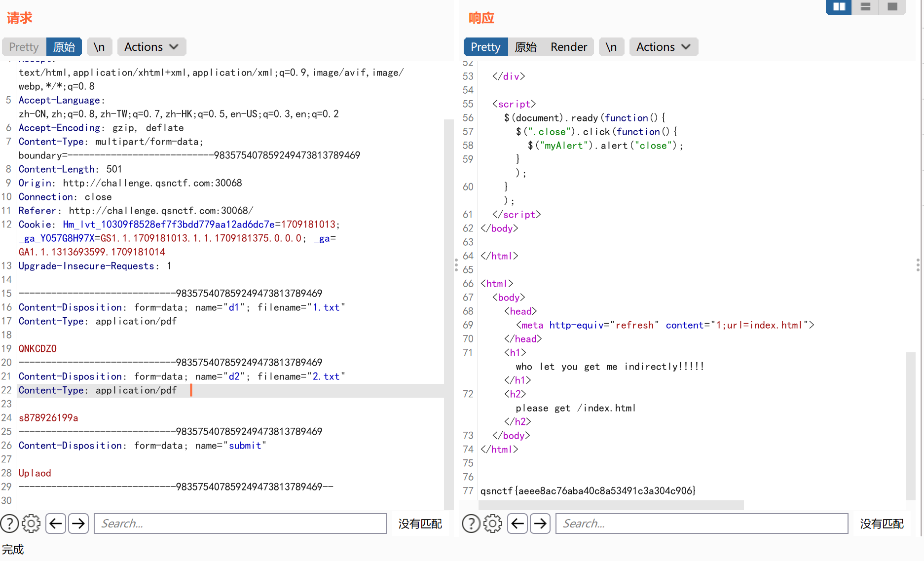Viewport: 924px width, 561px height.
Task: Click the response horizontal scrollbar
Action: pos(611,505)
